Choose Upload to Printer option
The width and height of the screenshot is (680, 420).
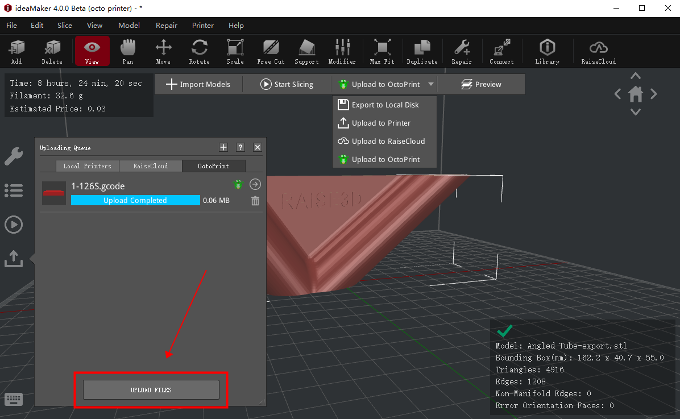tap(385, 123)
